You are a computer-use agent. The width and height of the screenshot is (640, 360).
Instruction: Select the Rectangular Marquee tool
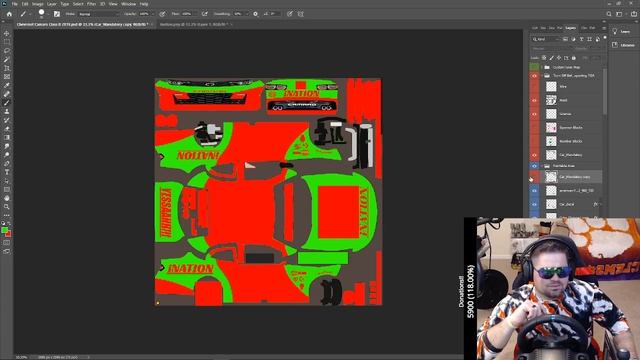(7, 42)
